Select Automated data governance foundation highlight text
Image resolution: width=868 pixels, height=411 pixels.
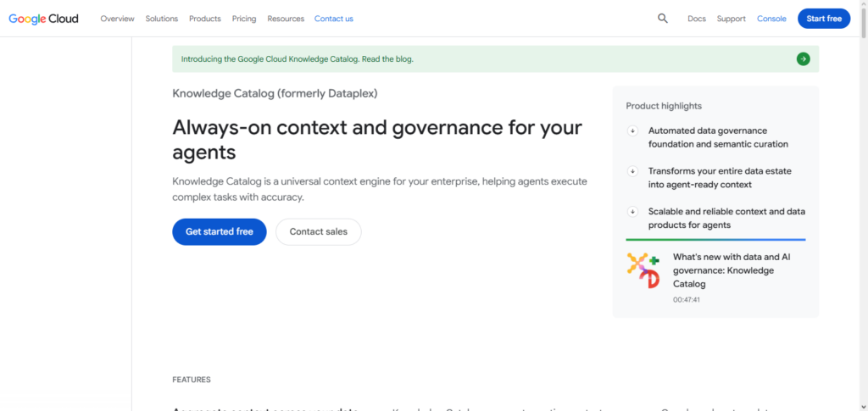click(719, 137)
